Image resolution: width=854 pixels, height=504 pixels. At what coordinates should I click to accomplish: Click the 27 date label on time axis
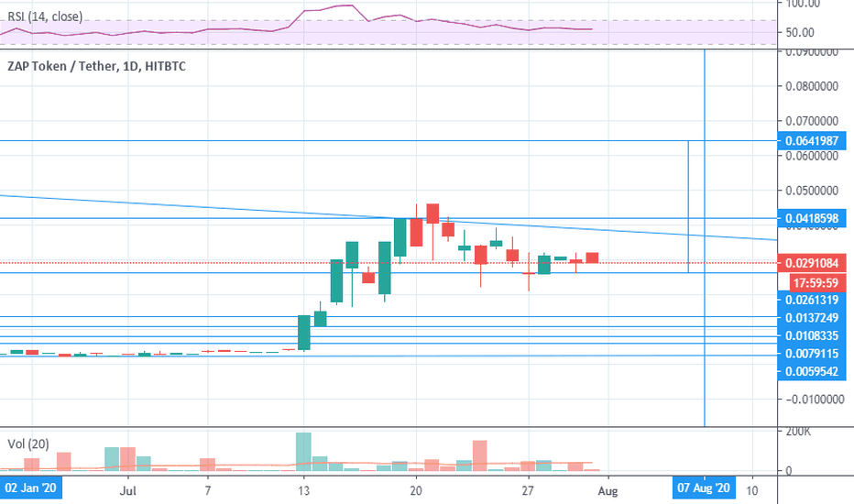pyautogui.click(x=527, y=491)
